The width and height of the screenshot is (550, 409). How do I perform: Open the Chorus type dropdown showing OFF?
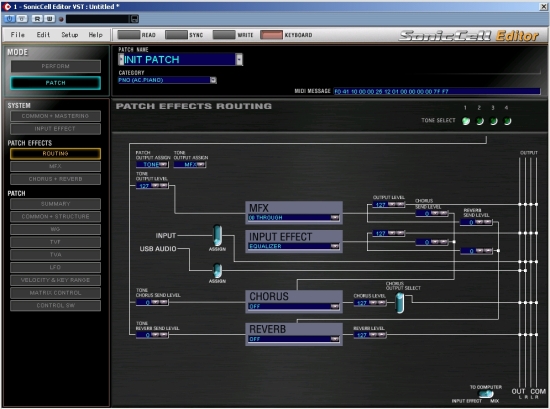click(335, 306)
